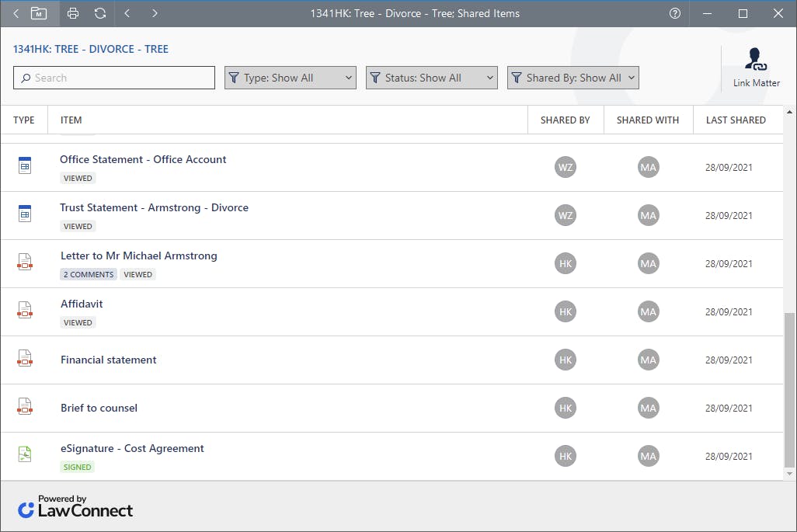Click the print icon
This screenshot has height=532, width=797.
click(73, 13)
